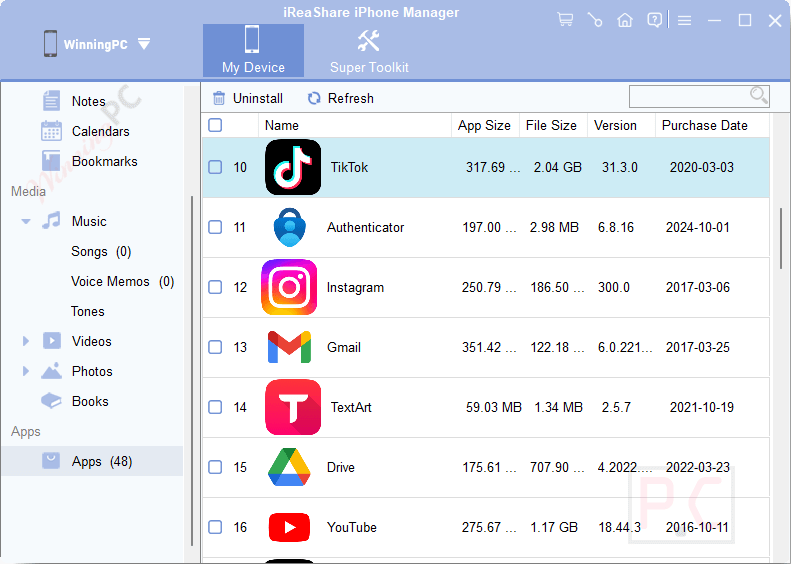Screen dimensions: 791x564
Task: Sort by the File Size column header
Action: point(553,125)
